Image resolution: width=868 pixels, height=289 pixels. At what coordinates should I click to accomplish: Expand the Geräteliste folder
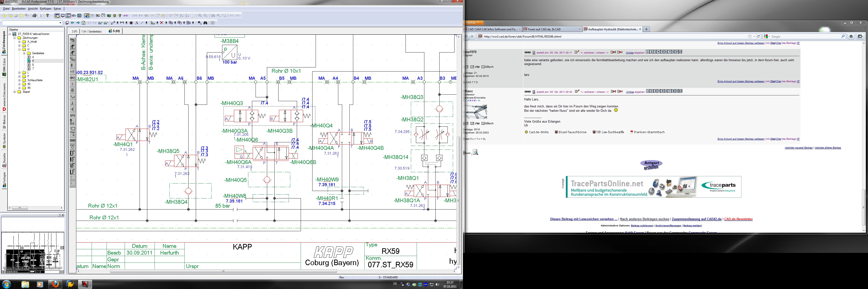[24, 53]
